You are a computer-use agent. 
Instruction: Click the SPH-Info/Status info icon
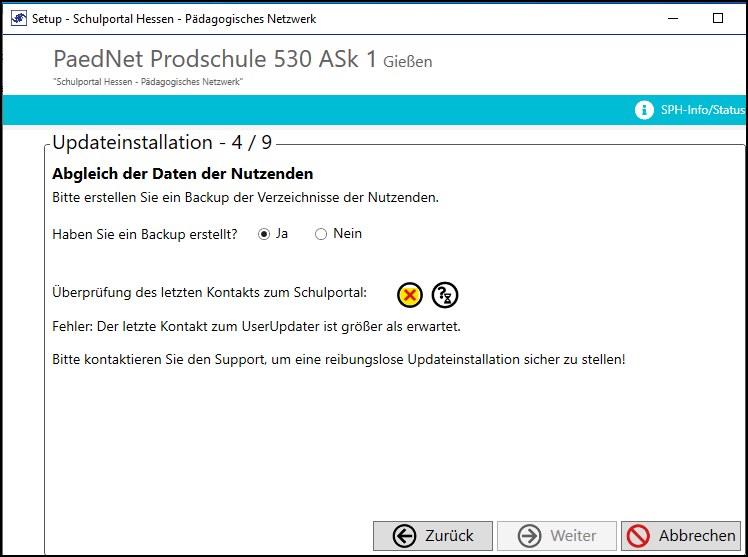point(644,110)
